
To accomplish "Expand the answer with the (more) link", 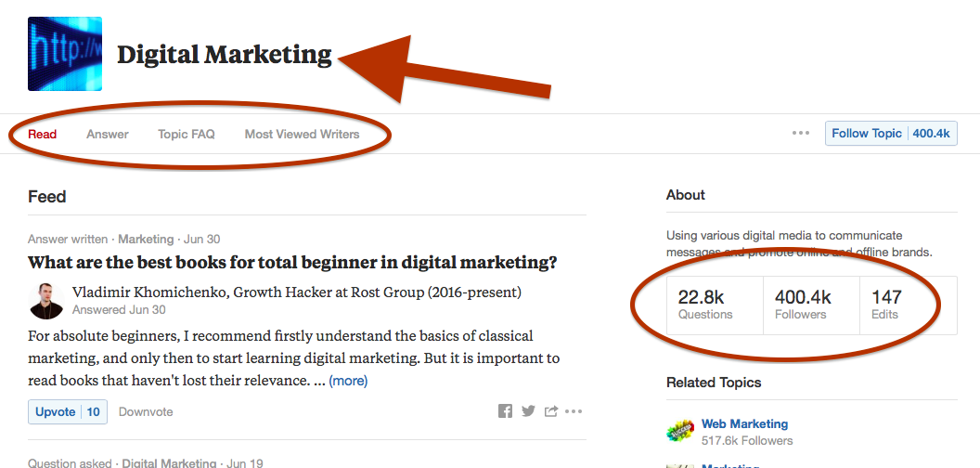I will (x=348, y=381).
